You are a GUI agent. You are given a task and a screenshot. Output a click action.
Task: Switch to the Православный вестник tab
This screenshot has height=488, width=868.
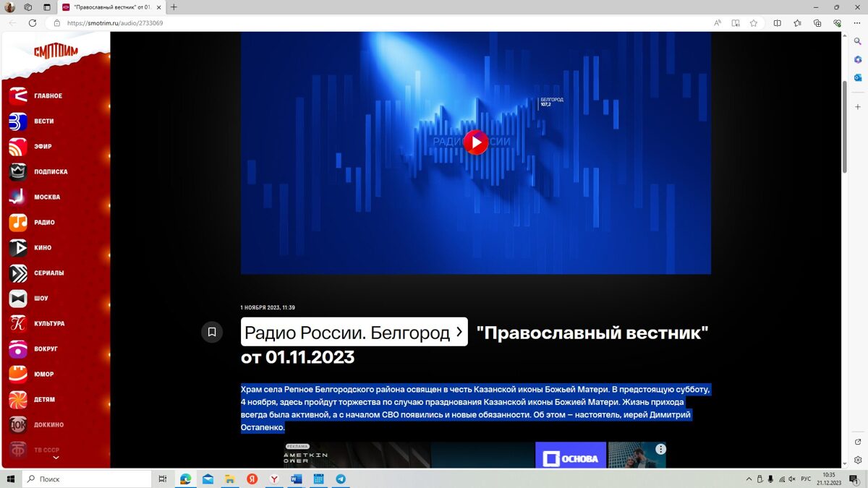point(111,7)
